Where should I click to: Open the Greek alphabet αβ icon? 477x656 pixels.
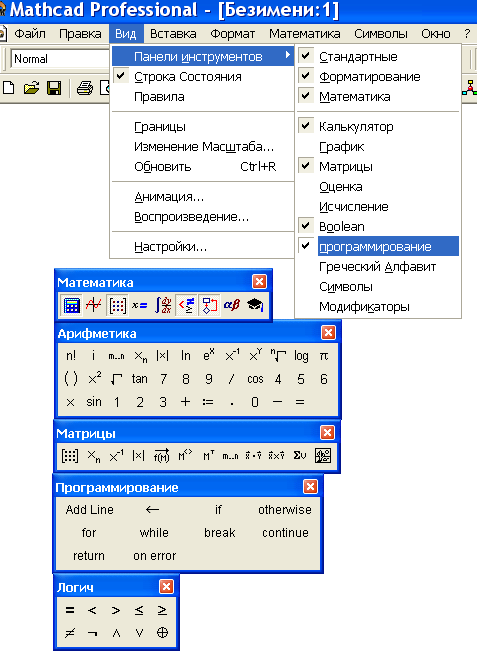(x=232, y=305)
